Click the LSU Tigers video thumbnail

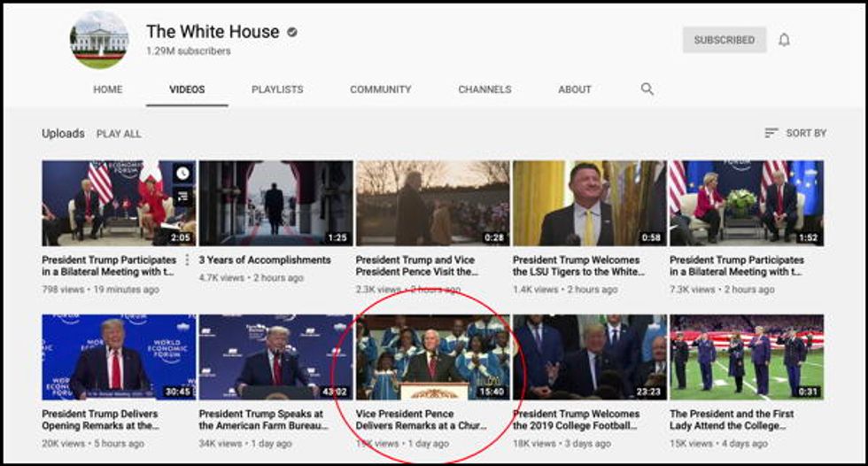point(589,203)
